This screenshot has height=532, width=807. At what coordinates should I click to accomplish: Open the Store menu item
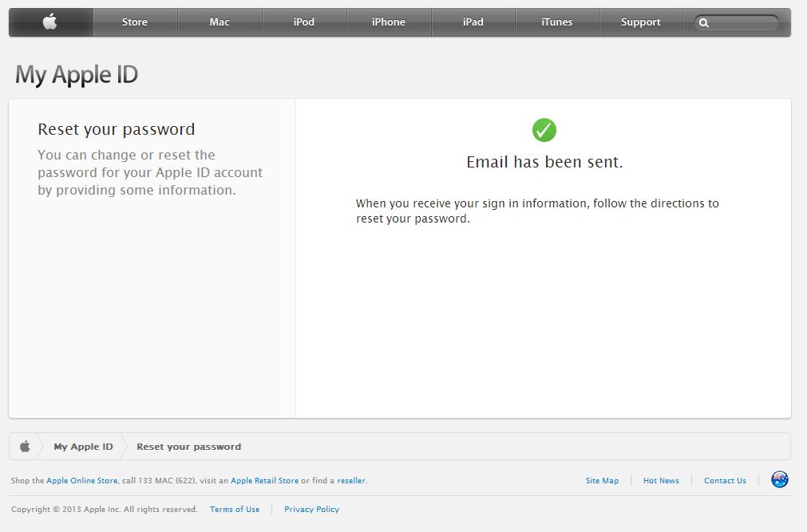click(135, 22)
